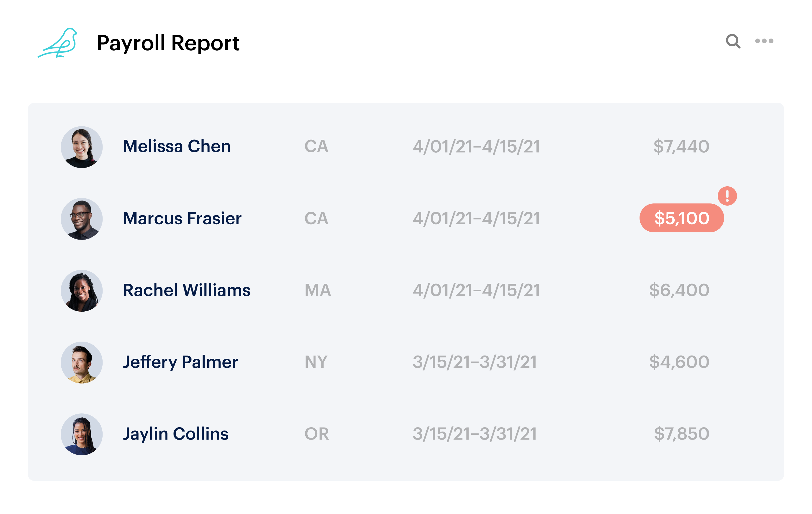Open Melissa Chen's profile photo
Screen dimensions: 812x514
point(82,147)
